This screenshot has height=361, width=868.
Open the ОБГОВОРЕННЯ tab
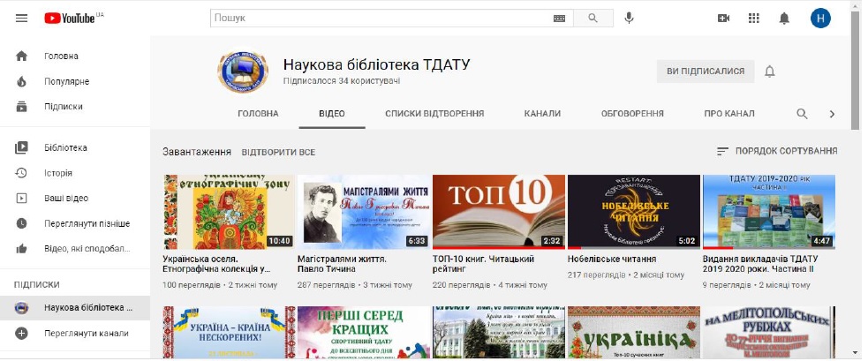click(632, 114)
